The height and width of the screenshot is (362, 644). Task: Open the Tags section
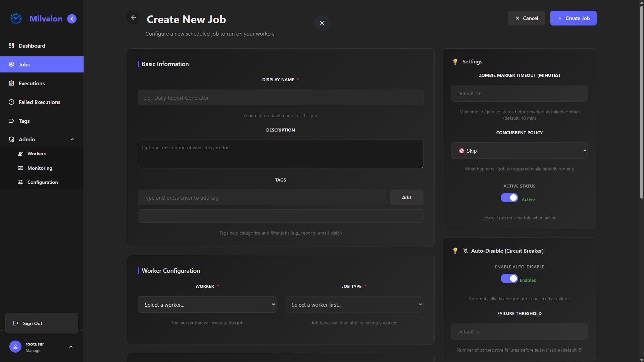pyautogui.click(x=24, y=121)
